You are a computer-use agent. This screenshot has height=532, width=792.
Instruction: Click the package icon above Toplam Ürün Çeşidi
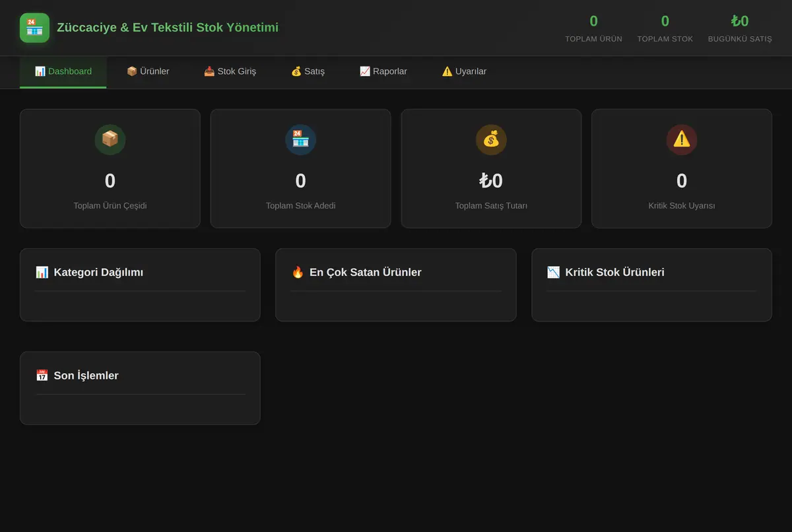click(110, 139)
